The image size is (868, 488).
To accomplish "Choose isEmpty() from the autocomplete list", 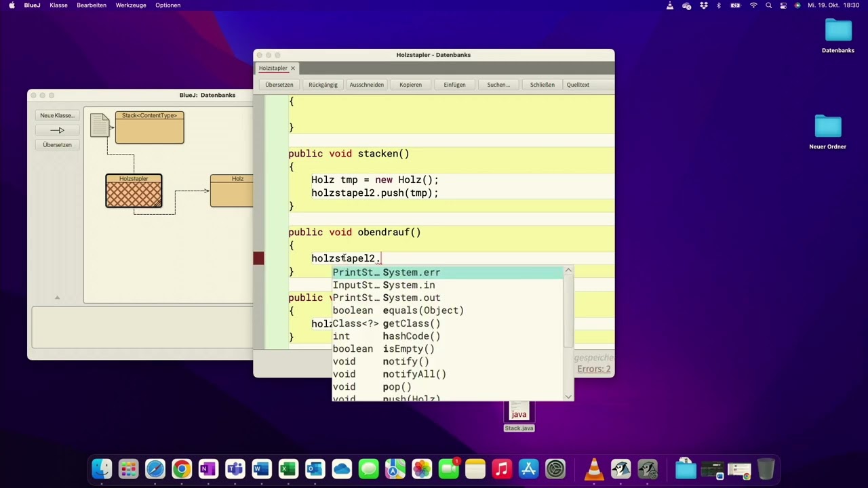I will pos(448,349).
